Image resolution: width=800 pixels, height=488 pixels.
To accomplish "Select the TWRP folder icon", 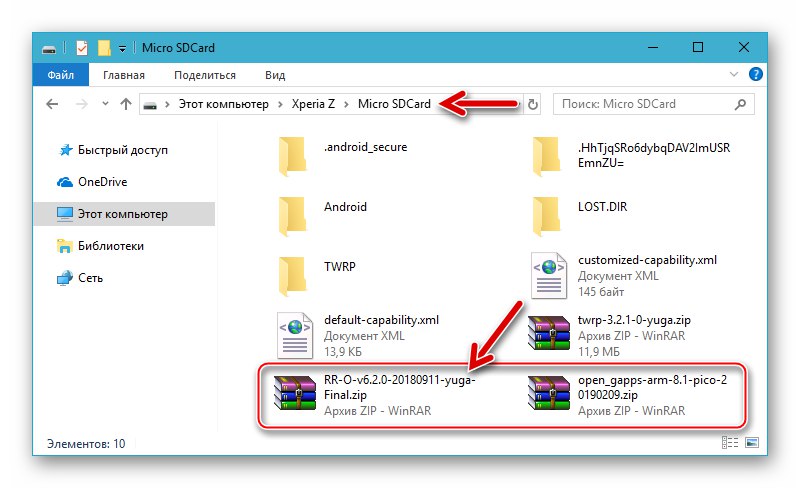I will (x=293, y=276).
